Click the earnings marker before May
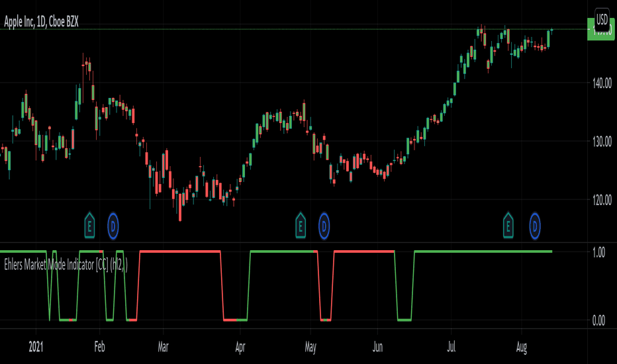617x364 pixels. [x=301, y=226]
